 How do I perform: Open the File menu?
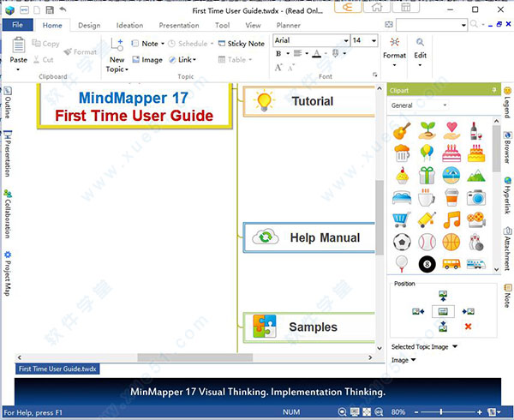tap(17, 25)
